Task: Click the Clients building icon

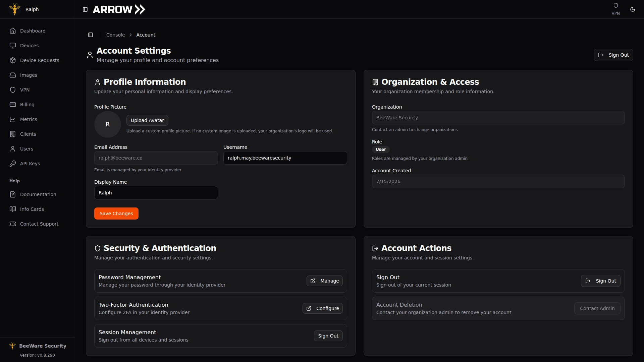Action: point(13,134)
